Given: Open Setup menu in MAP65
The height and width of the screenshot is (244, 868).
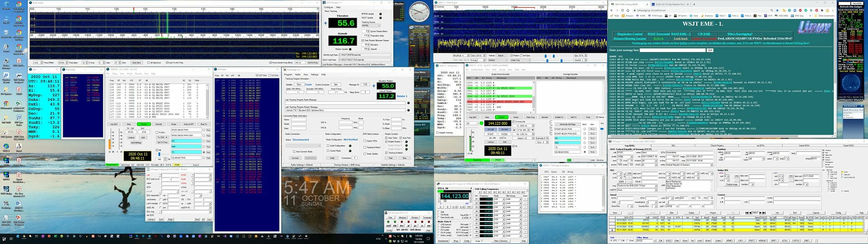Looking at the screenshot, I should 115,74.
